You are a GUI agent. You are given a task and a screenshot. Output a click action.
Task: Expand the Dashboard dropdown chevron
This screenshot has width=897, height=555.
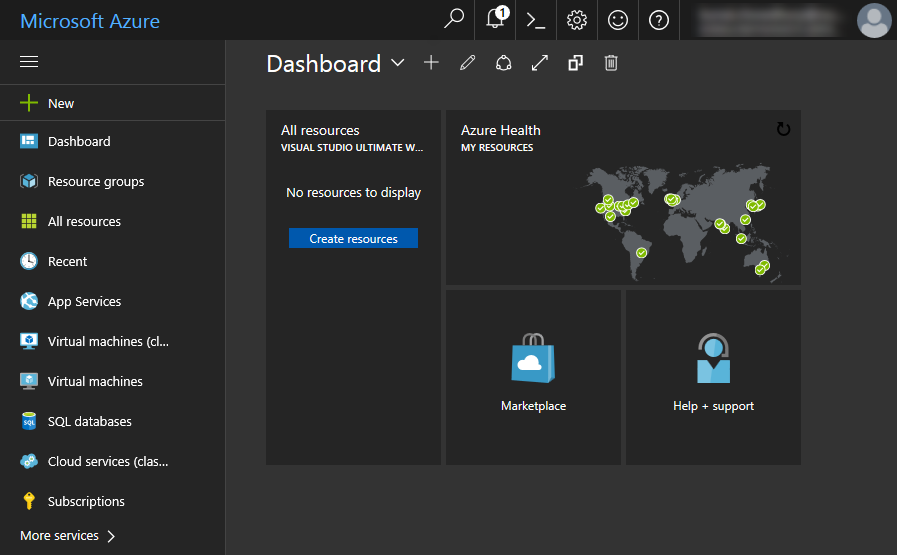[x=398, y=62]
